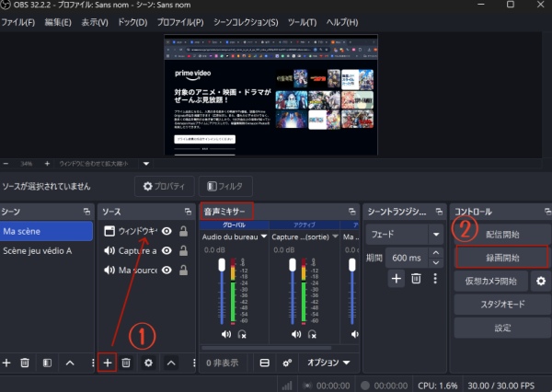
Task: Open Audio du bureau channel dropdown
Action: pos(264,236)
